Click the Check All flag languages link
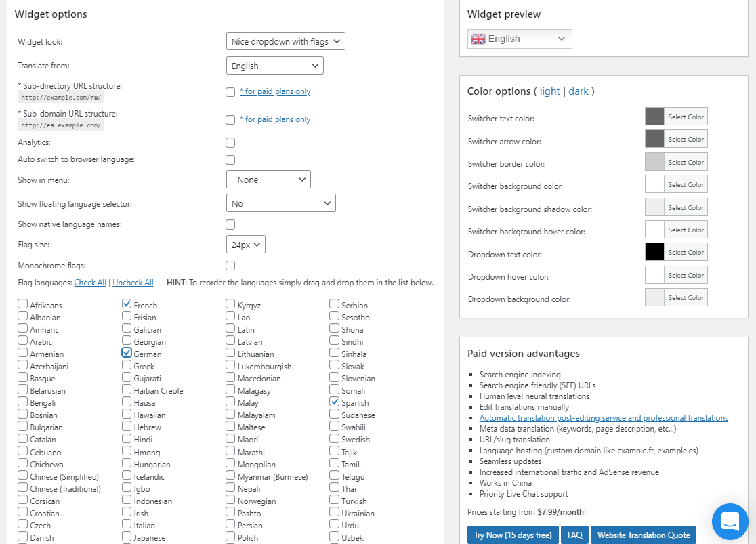756x544 pixels. 90,283
